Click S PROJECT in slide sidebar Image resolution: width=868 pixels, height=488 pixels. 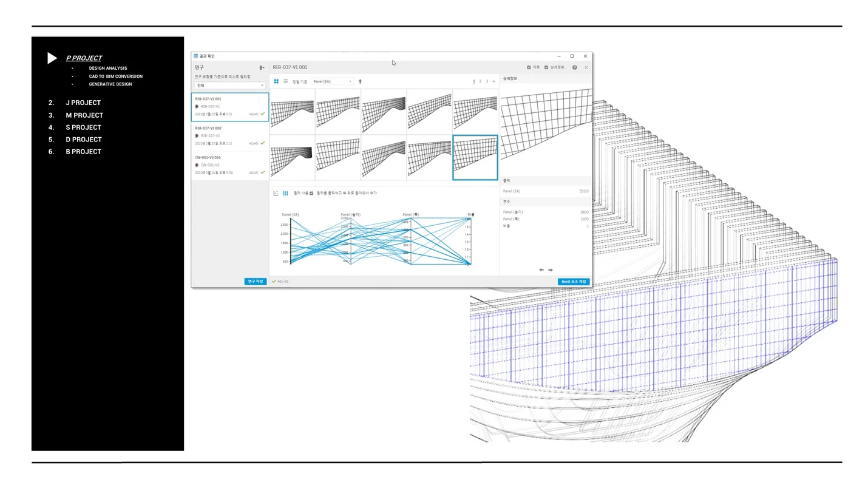(x=83, y=127)
